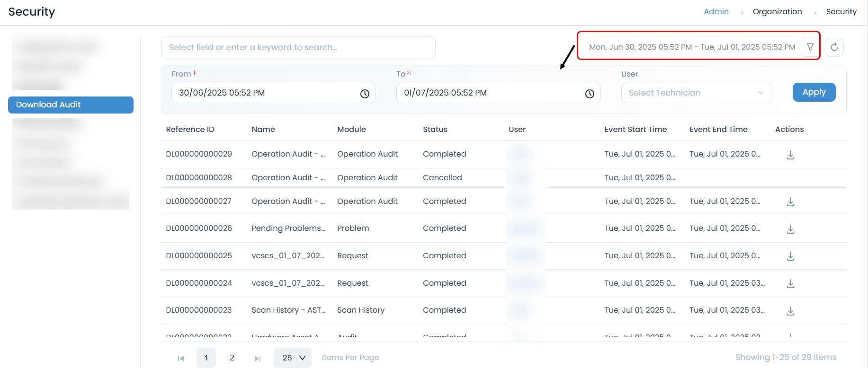Go to page 2
The image size is (868, 368).
point(232,358)
